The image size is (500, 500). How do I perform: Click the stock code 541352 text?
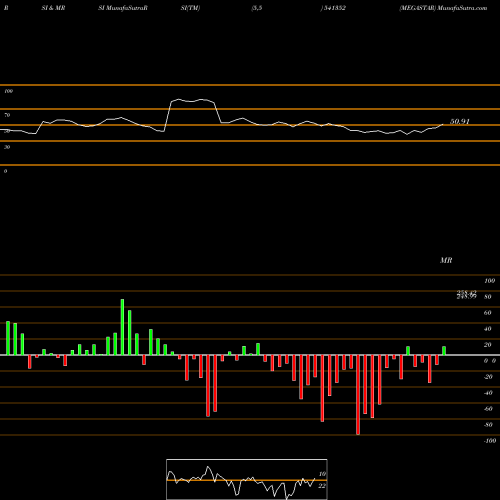coord(334,8)
